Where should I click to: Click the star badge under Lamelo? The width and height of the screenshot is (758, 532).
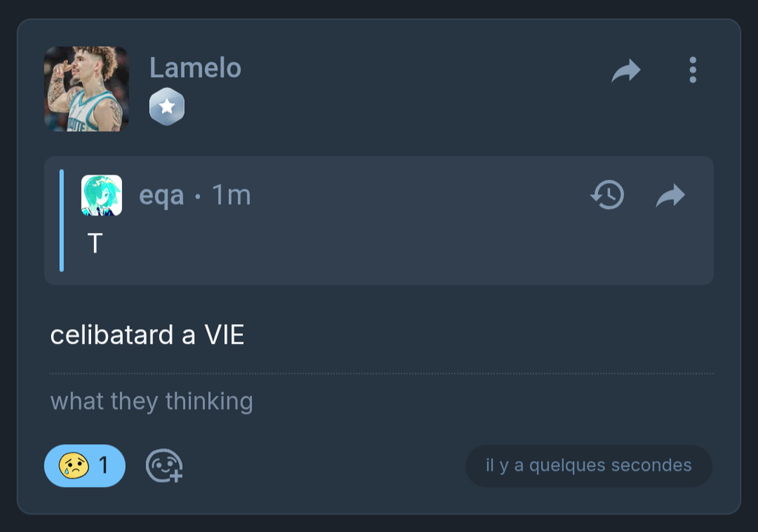point(167,107)
